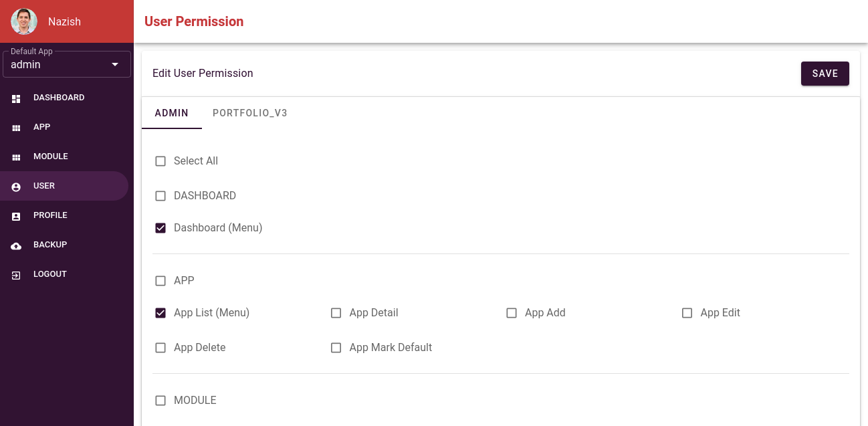
Task: Click the User person icon in sidebar
Action: [16, 186]
